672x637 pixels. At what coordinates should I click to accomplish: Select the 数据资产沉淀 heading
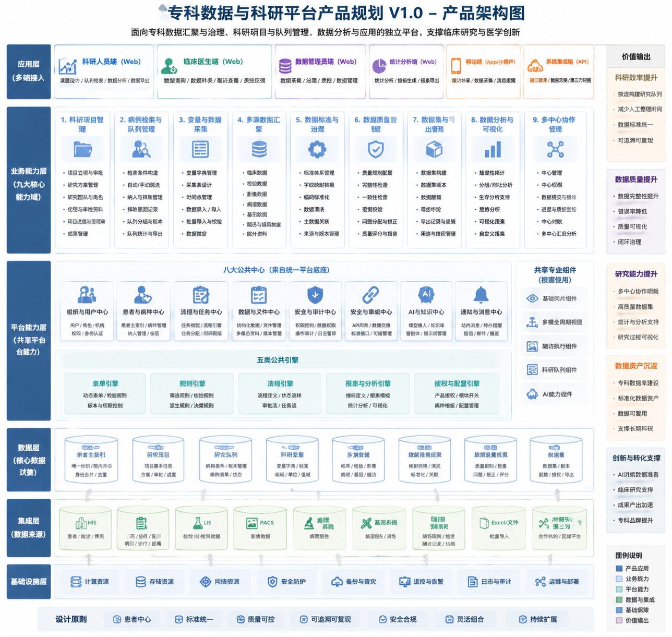pyautogui.click(x=636, y=366)
